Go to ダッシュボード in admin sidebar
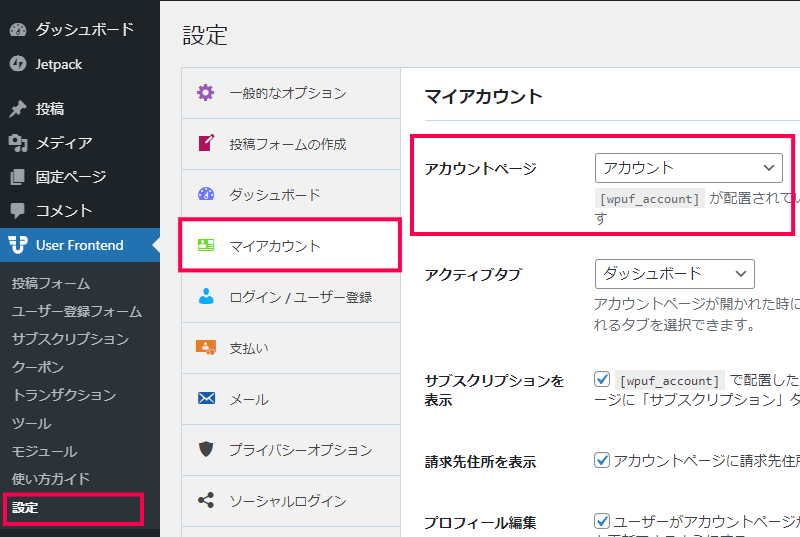Screen dimensions: 800x537 coord(80,30)
